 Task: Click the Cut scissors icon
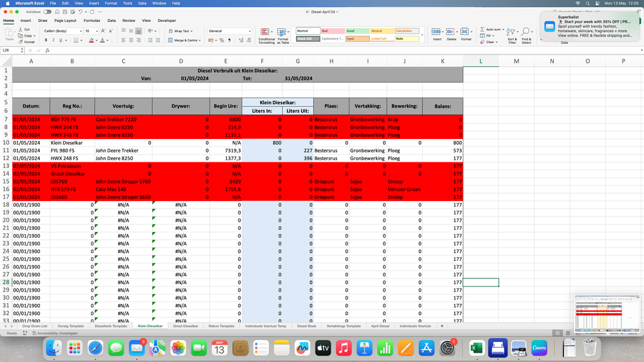coord(21,30)
